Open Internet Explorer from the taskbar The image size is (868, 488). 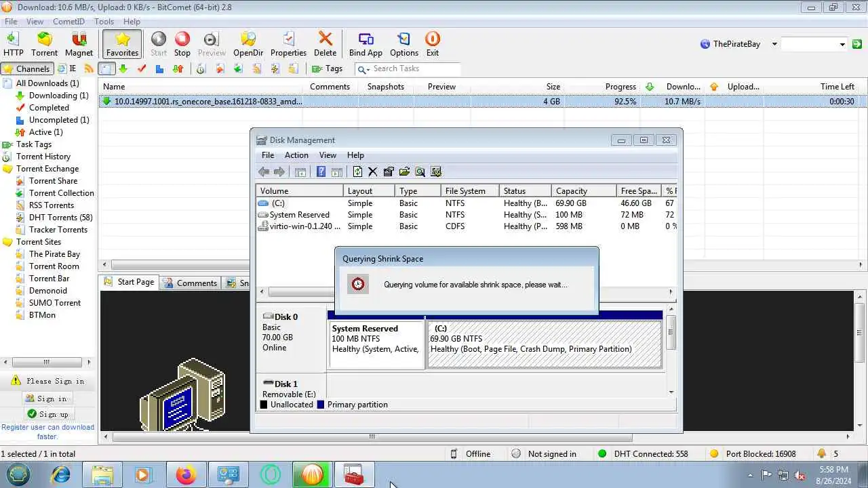click(x=60, y=475)
